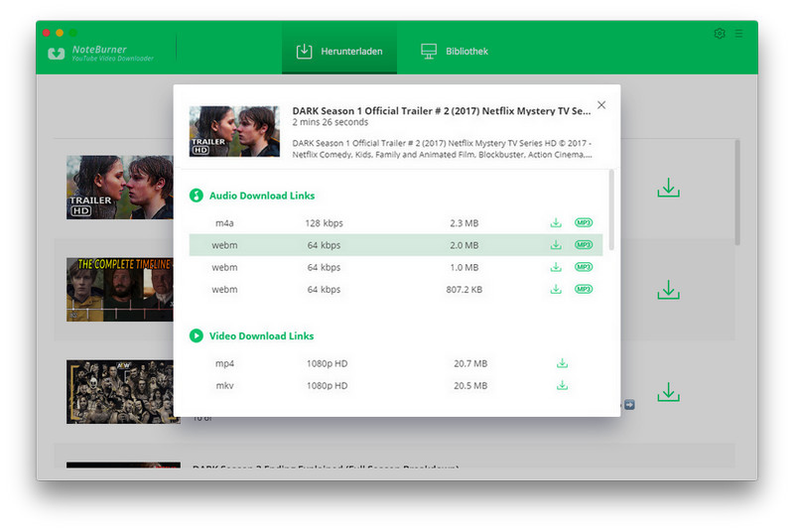Download the webm 1.0 MB audio
This screenshot has width=794, height=532.
tap(556, 267)
